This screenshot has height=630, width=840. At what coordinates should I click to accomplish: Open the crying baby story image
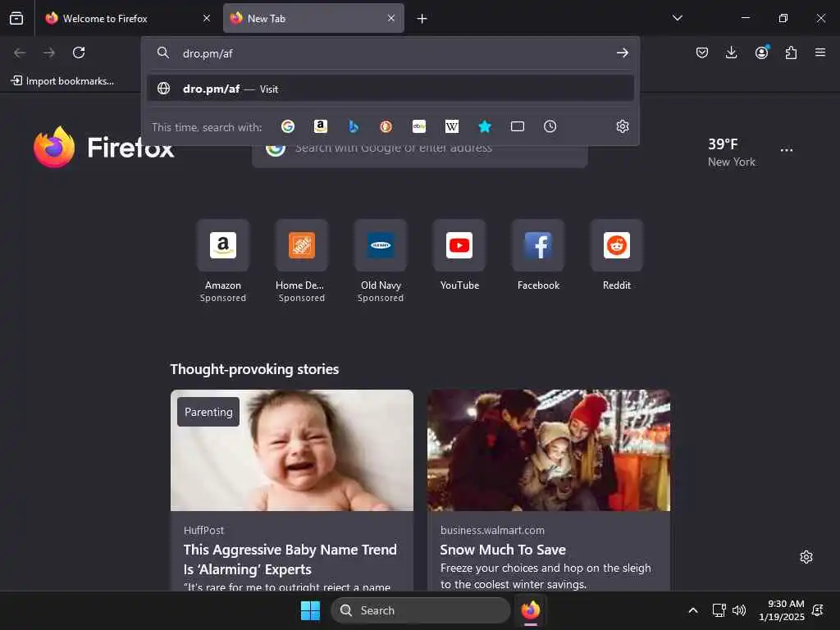tap(292, 450)
